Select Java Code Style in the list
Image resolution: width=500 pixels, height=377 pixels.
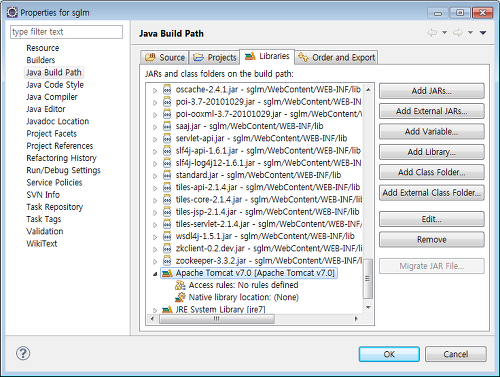(x=55, y=85)
